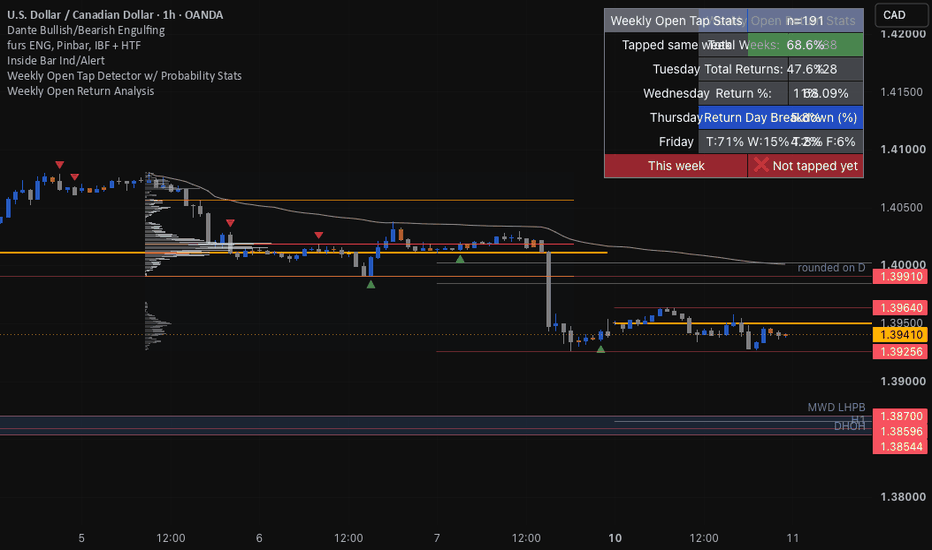Screen dimensions: 932x550
Task: Click the rounded on D line label
Action: (831, 268)
